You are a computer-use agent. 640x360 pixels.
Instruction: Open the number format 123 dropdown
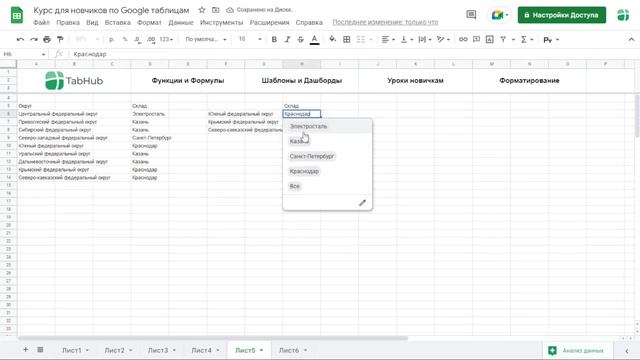point(166,40)
